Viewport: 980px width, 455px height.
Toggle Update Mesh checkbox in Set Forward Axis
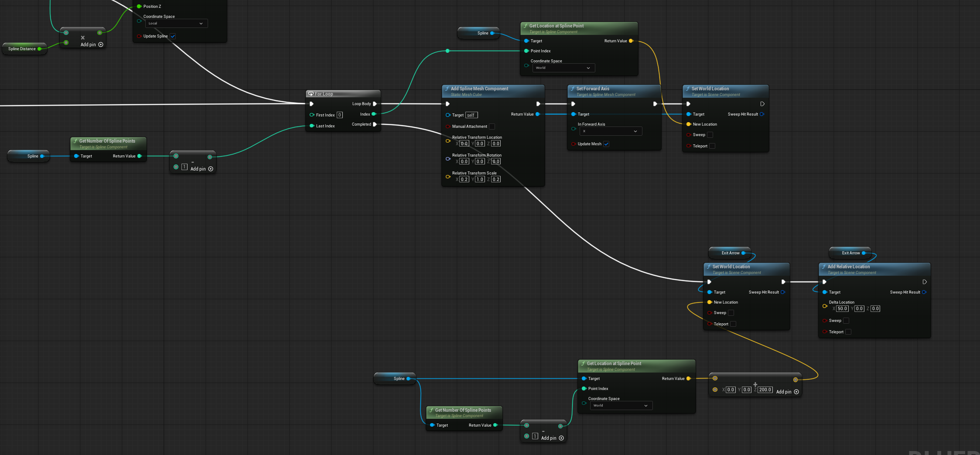coord(606,144)
